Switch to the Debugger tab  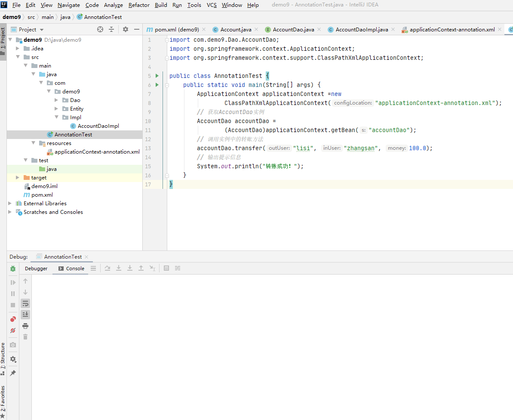pos(36,269)
